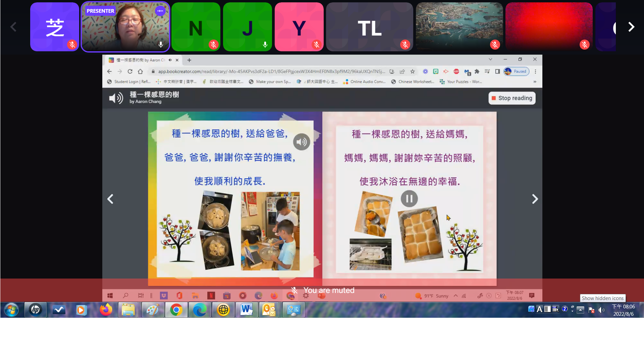Mute the browser tab audio icon
The width and height of the screenshot is (644, 362).
click(170, 60)
